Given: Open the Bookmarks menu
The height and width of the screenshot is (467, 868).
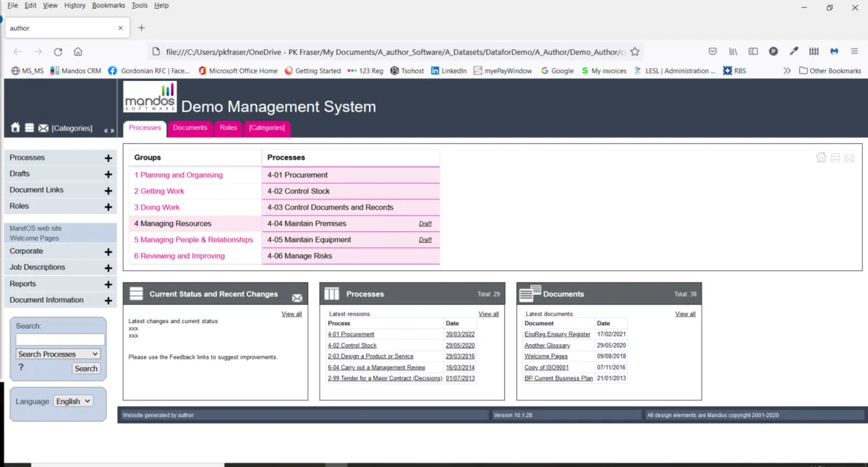Looking at the screenshot, I should pos(109,5).
